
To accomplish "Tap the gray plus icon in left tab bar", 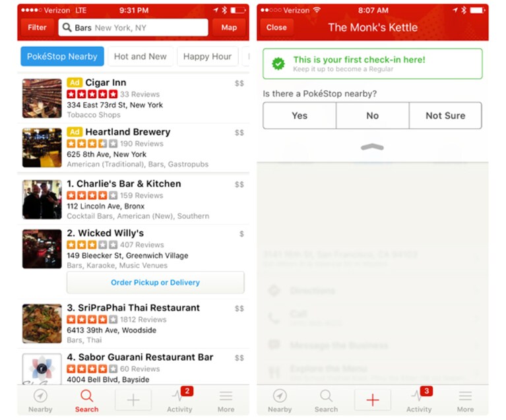I will coord(133,400).
